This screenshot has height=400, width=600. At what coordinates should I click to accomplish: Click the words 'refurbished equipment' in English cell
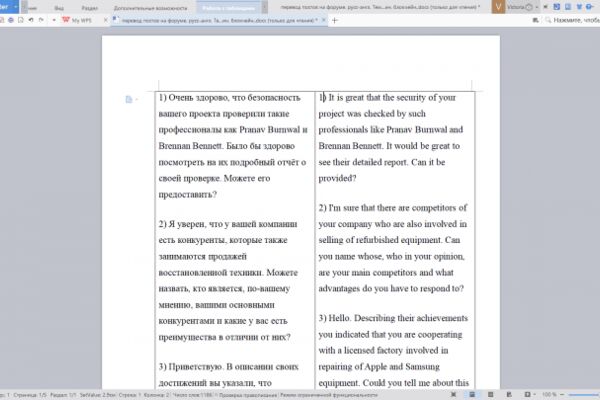pos(399,240)
